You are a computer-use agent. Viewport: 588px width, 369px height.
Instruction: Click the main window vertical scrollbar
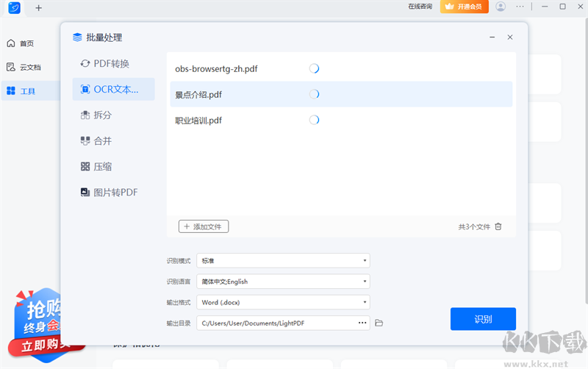coord(586,161)
